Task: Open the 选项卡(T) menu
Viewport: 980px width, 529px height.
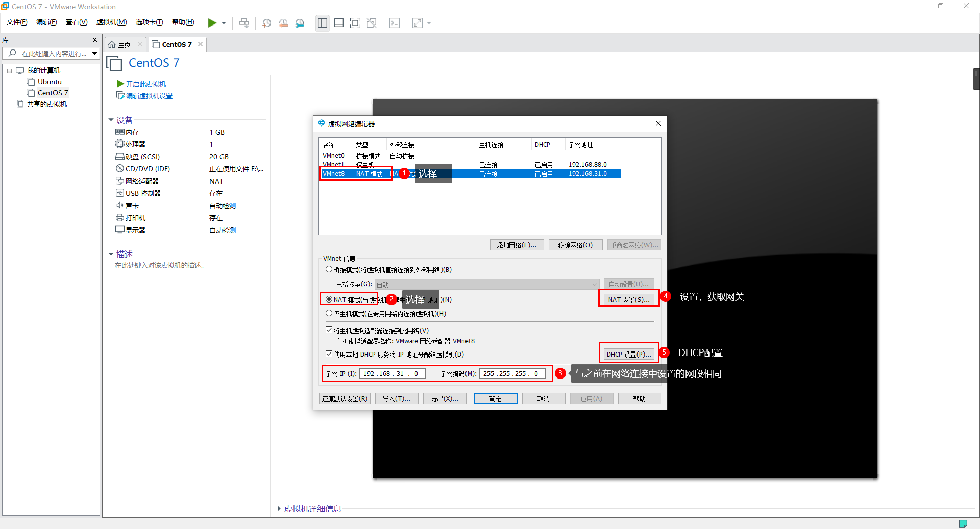Action: click(149, 22)
